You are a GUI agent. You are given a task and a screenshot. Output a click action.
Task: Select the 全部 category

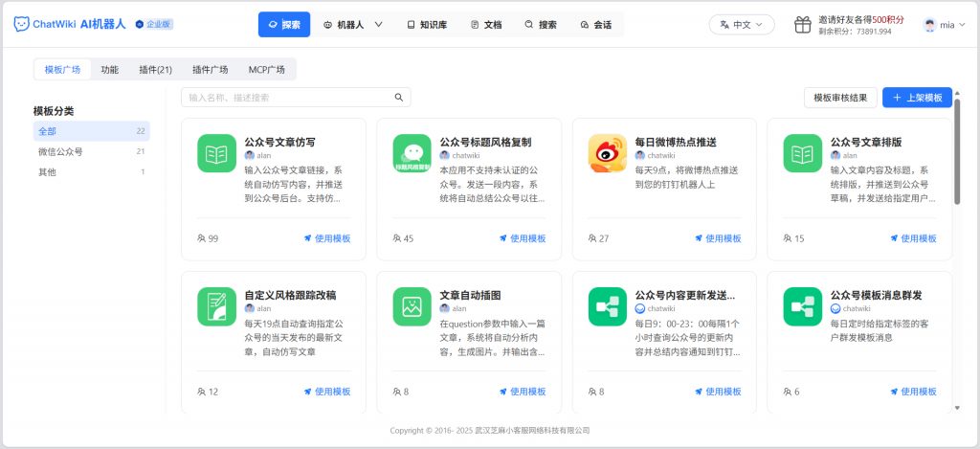pyautogui.click(x=91, y=131)
